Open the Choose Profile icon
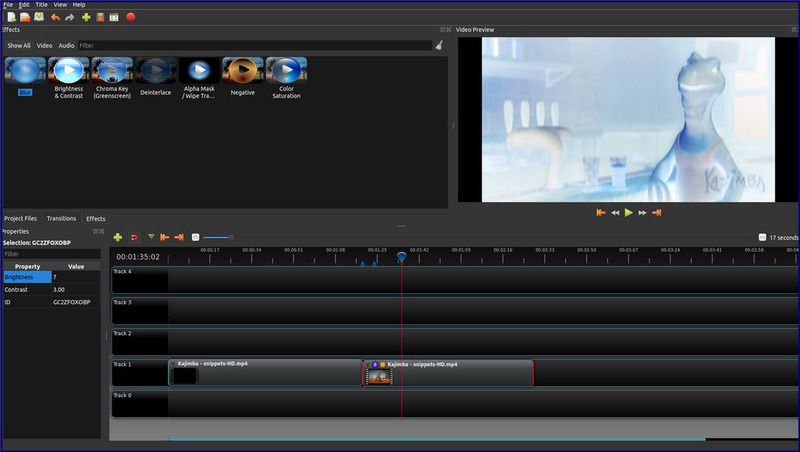The height and width of the screenshot is (452, 800). tap(100, 17)
